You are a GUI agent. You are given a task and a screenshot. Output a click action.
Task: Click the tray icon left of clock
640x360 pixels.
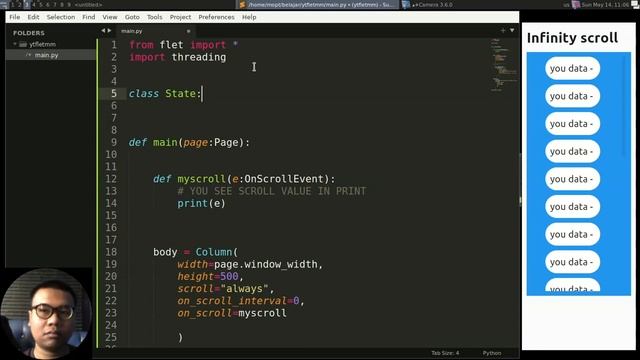point(576,5)
